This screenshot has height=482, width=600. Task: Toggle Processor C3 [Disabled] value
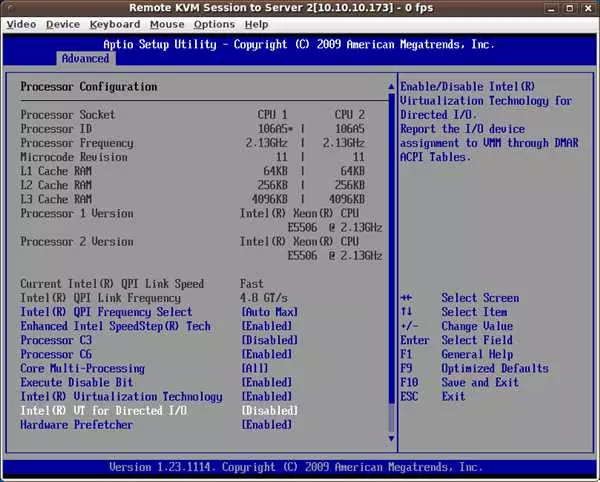(x=269, y=340)
